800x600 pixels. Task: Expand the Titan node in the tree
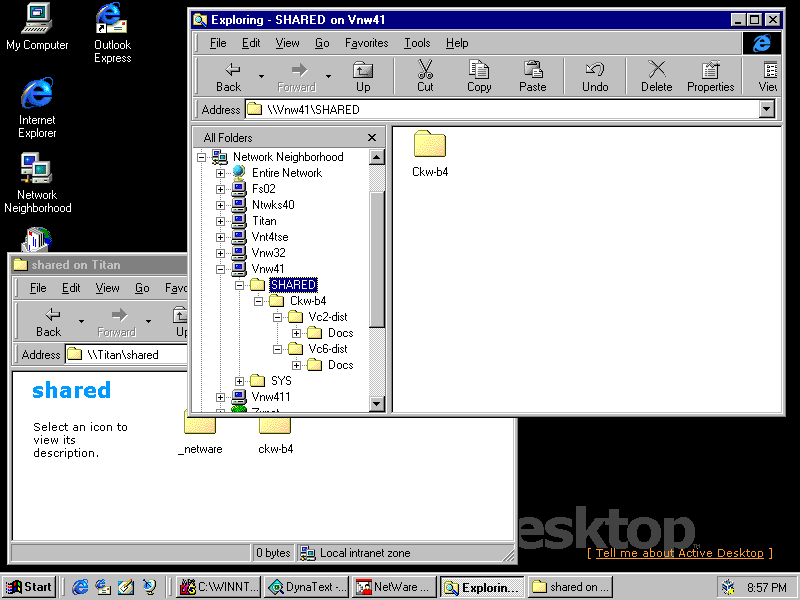click(220, 221)
